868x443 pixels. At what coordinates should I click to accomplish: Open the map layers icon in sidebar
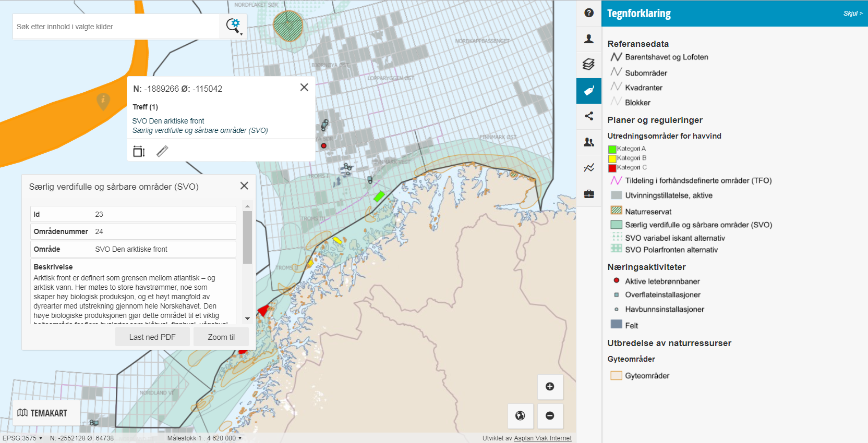coord(589,64)
